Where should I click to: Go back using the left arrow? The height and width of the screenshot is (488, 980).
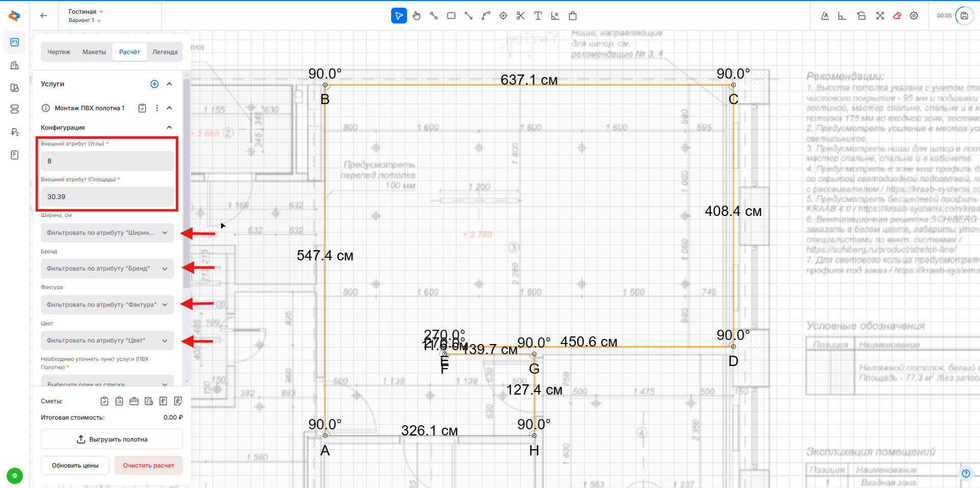[44, 16]
